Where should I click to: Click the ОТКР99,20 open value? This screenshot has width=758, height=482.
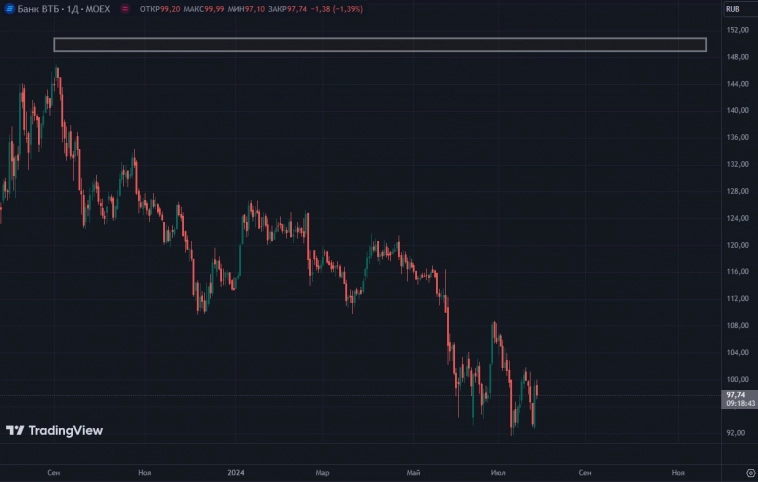[160, 9]
